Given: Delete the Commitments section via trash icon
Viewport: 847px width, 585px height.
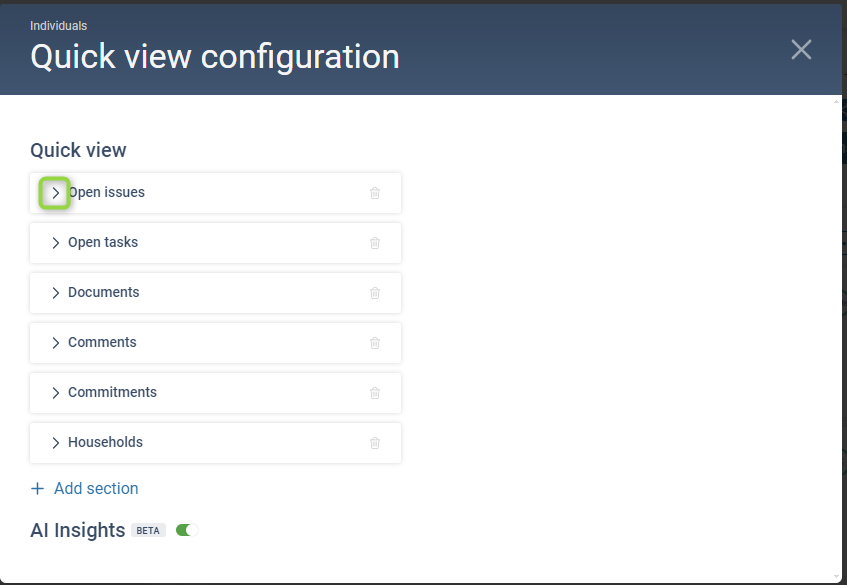Looking at the screenshot, I should point(375,393).
